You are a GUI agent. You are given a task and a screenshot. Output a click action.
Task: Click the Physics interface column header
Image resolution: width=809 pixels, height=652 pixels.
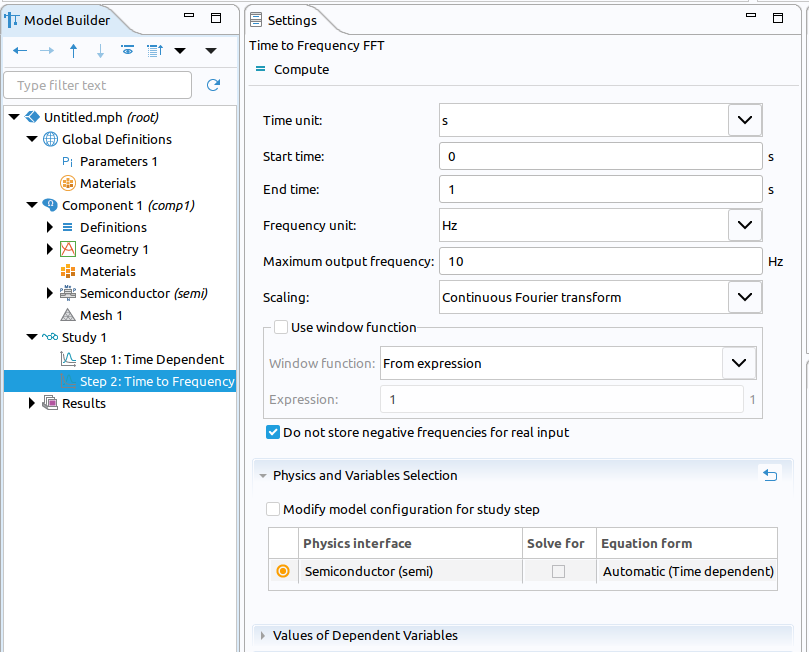(410, 543)
